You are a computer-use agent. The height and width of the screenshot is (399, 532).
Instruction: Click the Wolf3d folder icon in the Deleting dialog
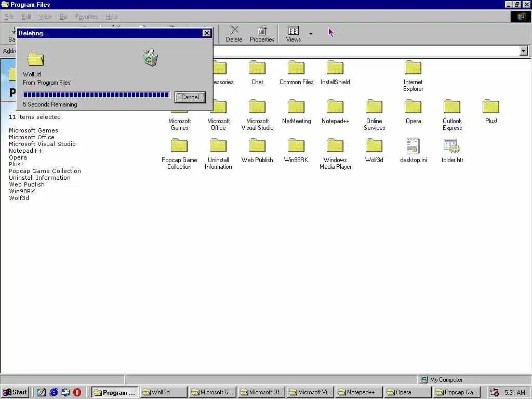click(x=35, y=59)
